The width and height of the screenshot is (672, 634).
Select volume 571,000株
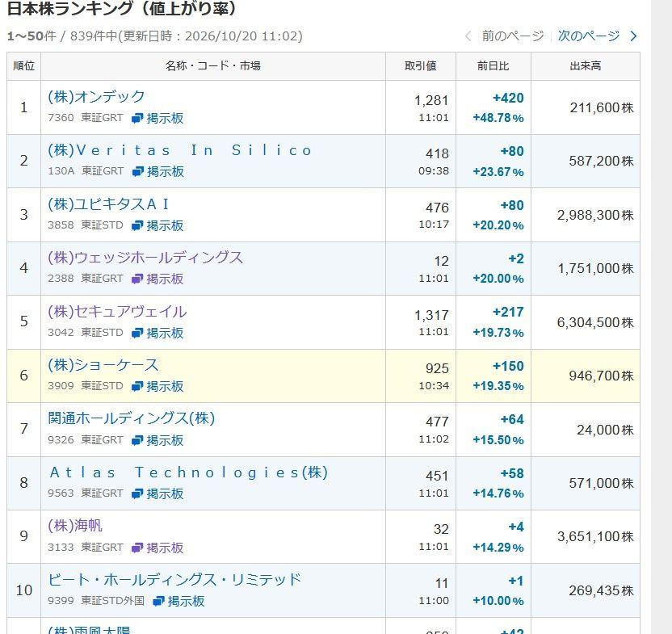[x=601, y=484]
